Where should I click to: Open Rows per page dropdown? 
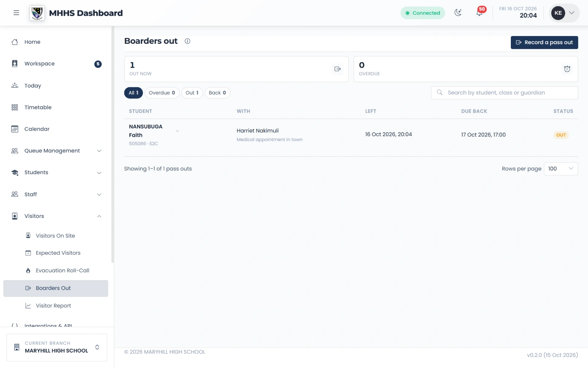pos(560,169)
